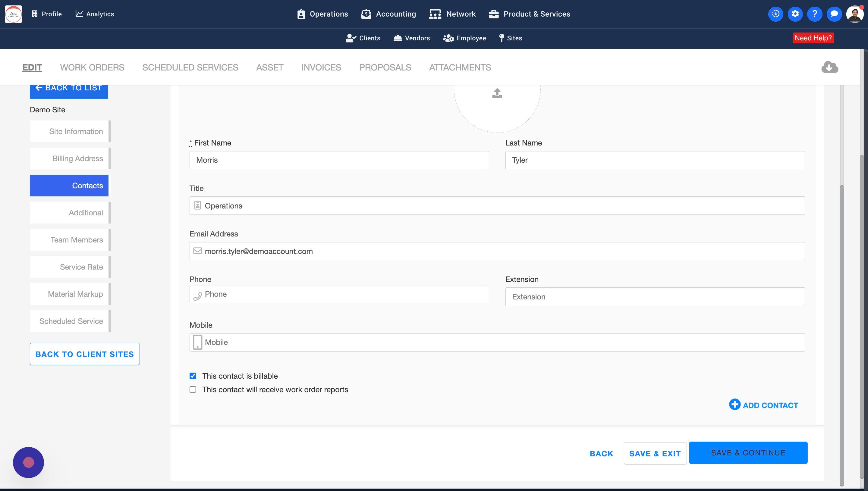Uncheck This contact is billable
The image size is (868, 491).
pos(193,376)
